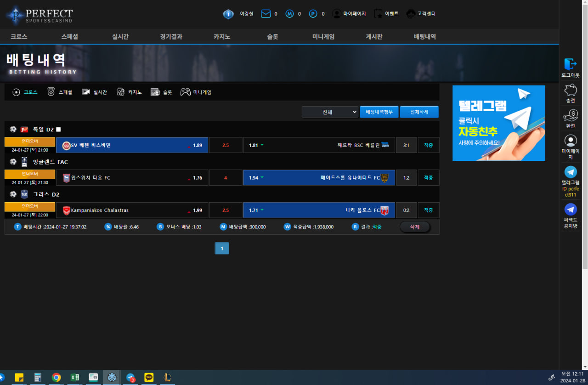
Task: Click pagination page number 1
Action: pyautogui.click(x=222, y=248)
